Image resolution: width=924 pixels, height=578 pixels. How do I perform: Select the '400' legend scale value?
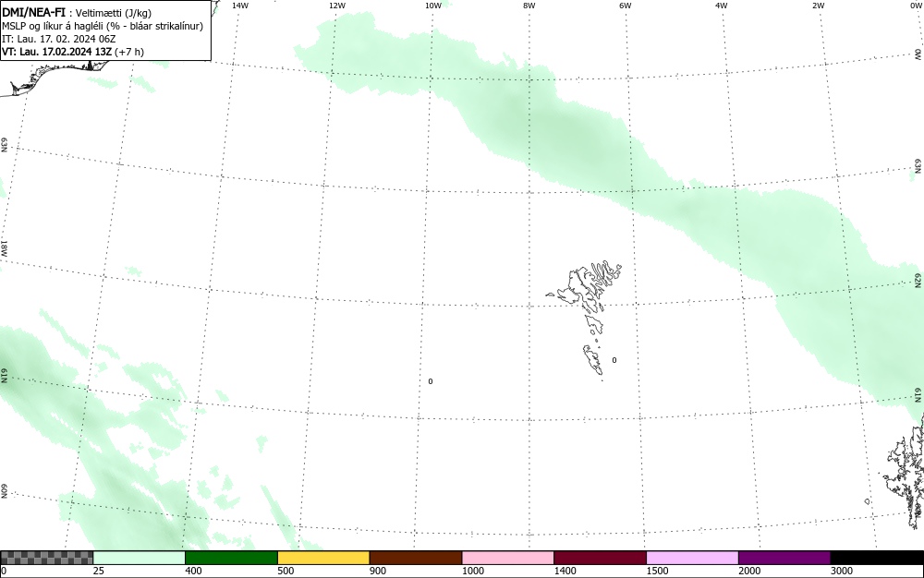193,571
